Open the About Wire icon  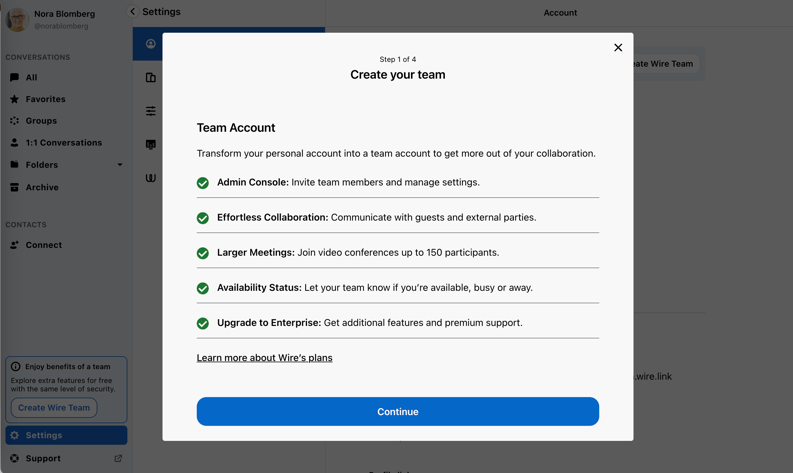point(151,178)
